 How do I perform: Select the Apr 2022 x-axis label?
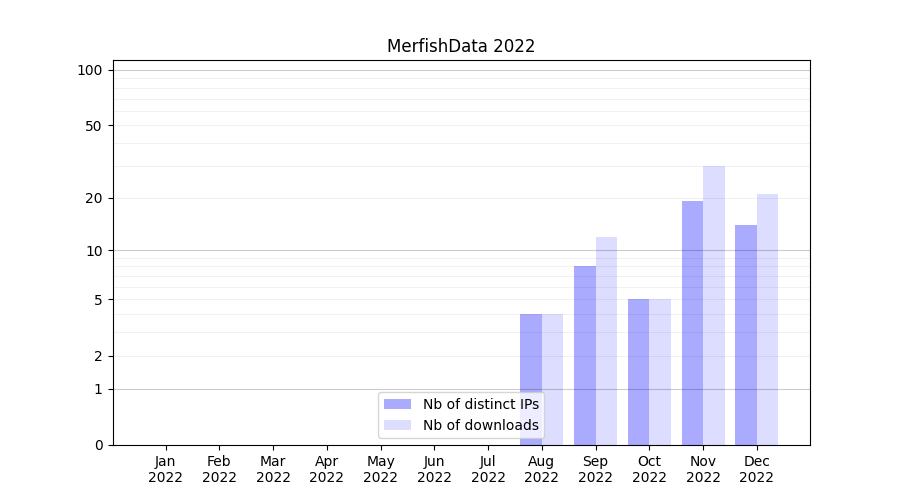(327, 469)
